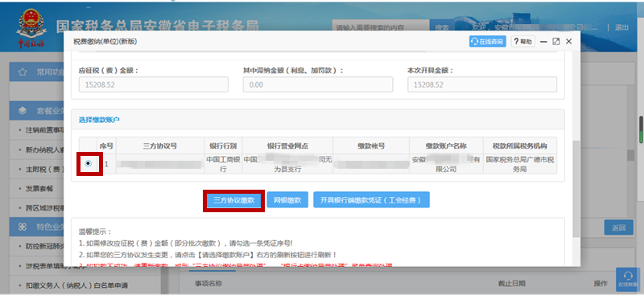The width and height of the screenshot is (644, 295).
Task: Click the 缴款账户名称 column header
Action: (446, 145)
